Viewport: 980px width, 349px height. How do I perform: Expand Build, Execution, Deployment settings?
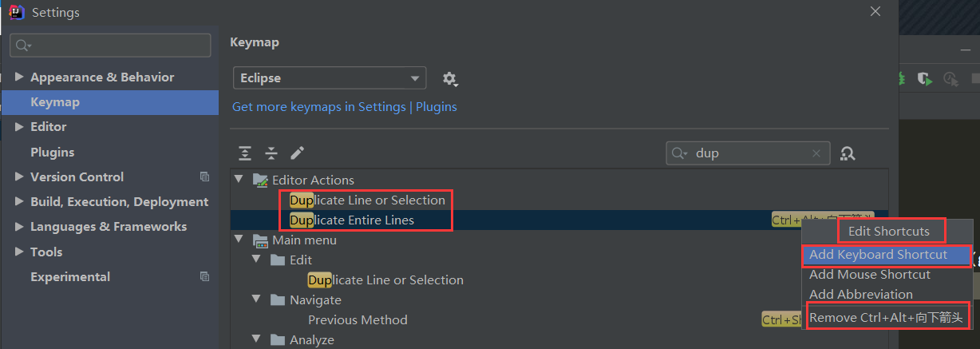tap(20, 202)
